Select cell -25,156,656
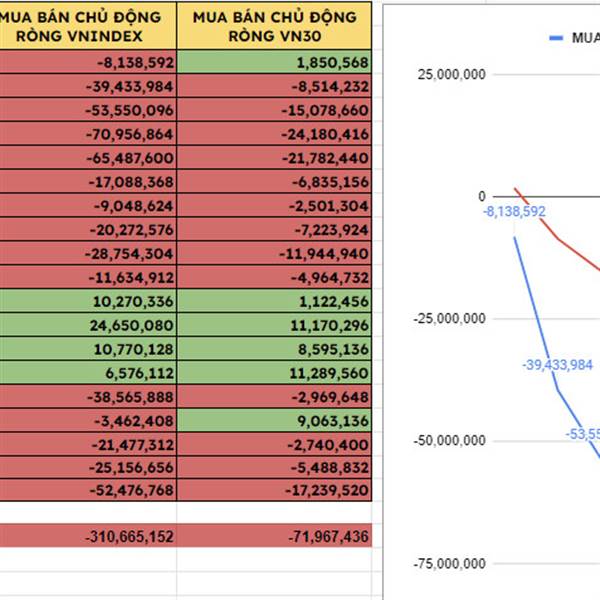Image resolution: width=600 pixels, height=600 pixels. pos(88,467)
